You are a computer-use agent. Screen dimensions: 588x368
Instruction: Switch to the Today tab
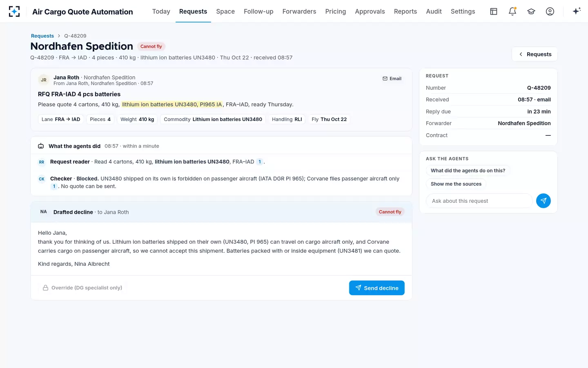(x=161, y=11)
